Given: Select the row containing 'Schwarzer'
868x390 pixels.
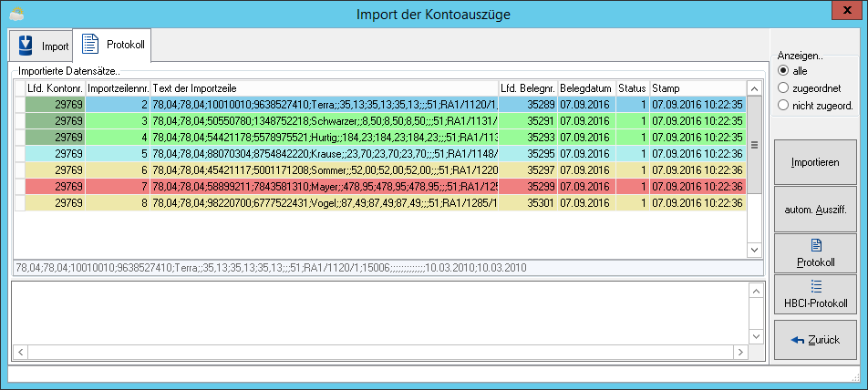Looking at the screenshot, I should pyautogui.click(x=380, y=120).
